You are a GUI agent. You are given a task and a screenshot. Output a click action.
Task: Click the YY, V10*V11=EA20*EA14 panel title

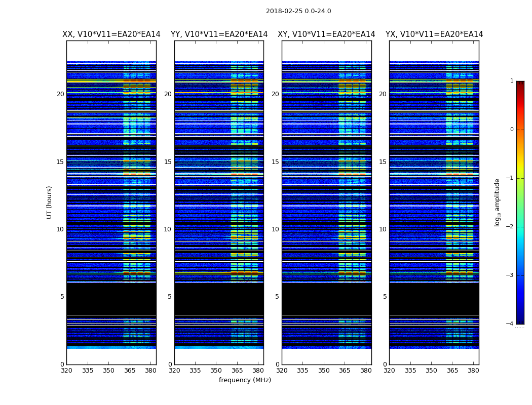tap(219, 34)
